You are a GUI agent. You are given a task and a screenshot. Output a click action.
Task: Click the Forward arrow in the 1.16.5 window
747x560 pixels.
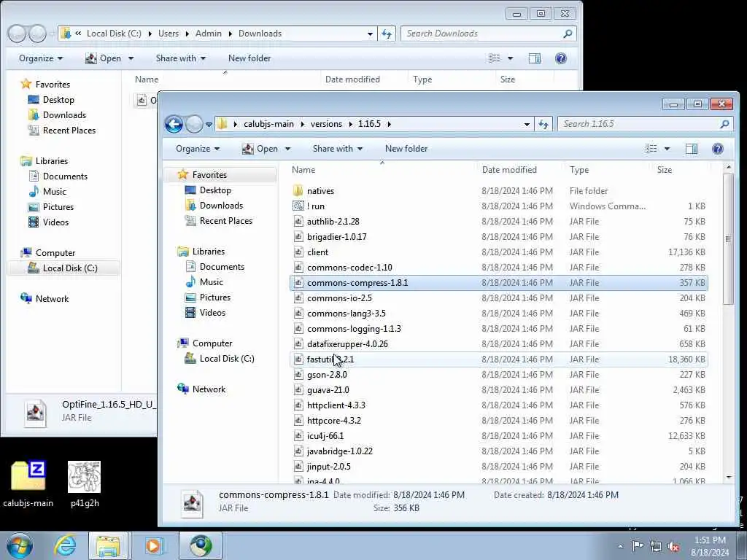[x=194, y=124]
